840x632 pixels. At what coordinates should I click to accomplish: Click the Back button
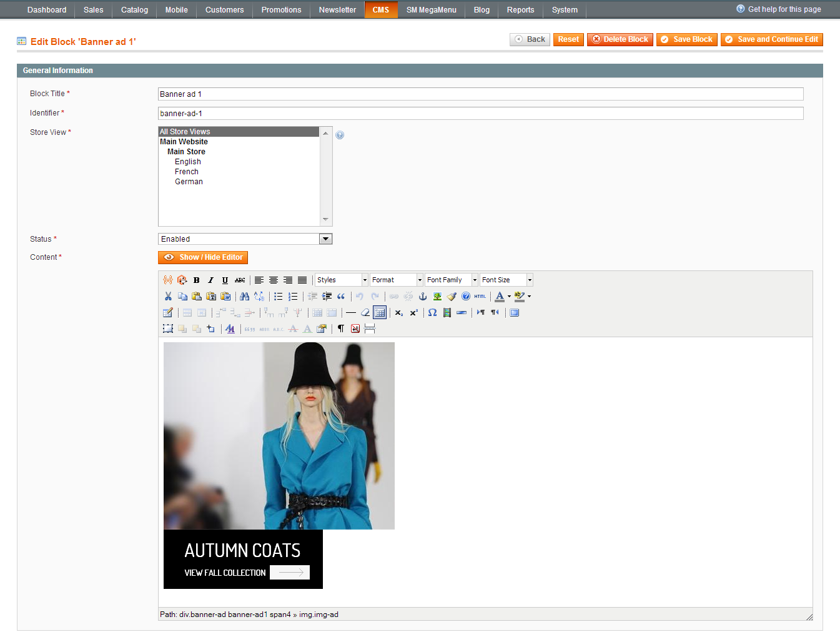click(530, 39)
